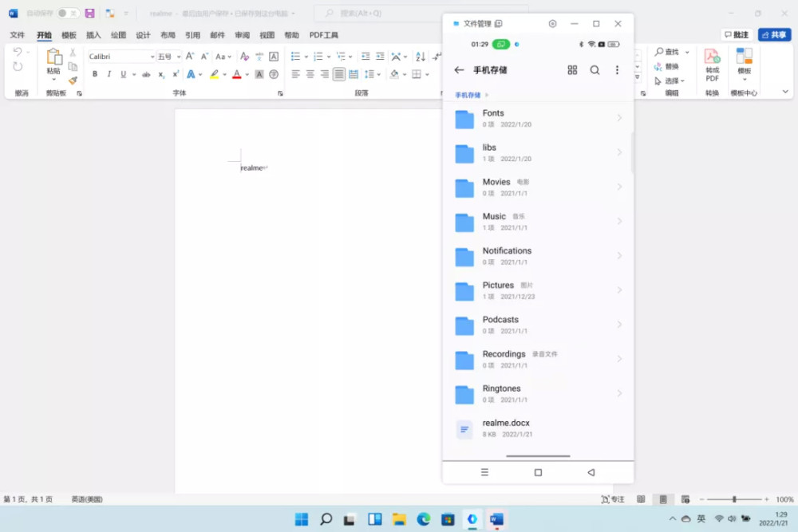Open three-dot more menu in file manager
Screen dimensions: 798x532
point(617,70)
